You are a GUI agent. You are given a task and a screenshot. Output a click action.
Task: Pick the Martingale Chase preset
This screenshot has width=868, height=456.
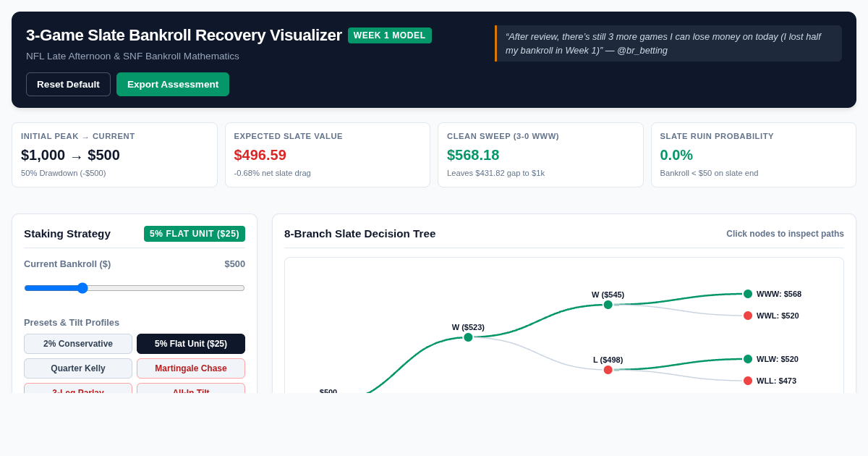click(191, 368)
